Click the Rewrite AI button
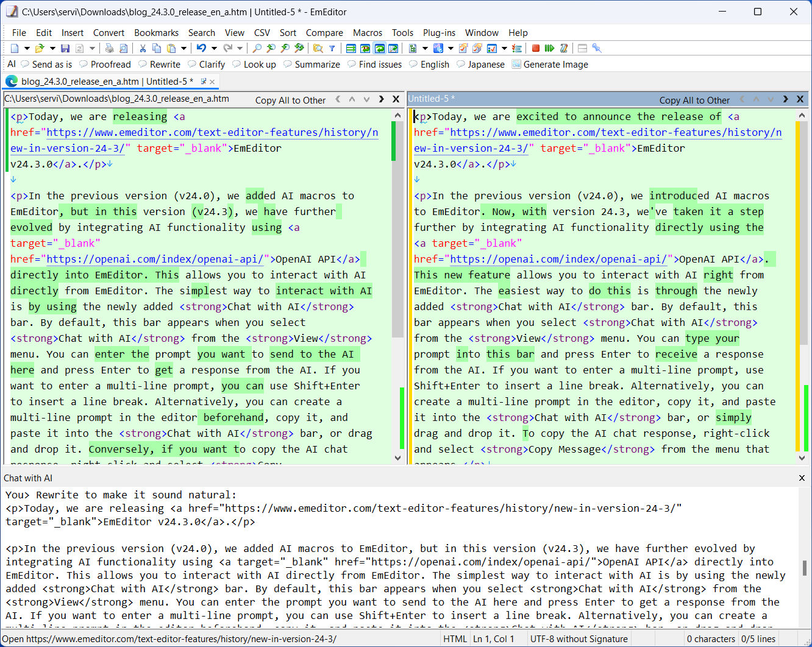812x647 pixels. 159,64
